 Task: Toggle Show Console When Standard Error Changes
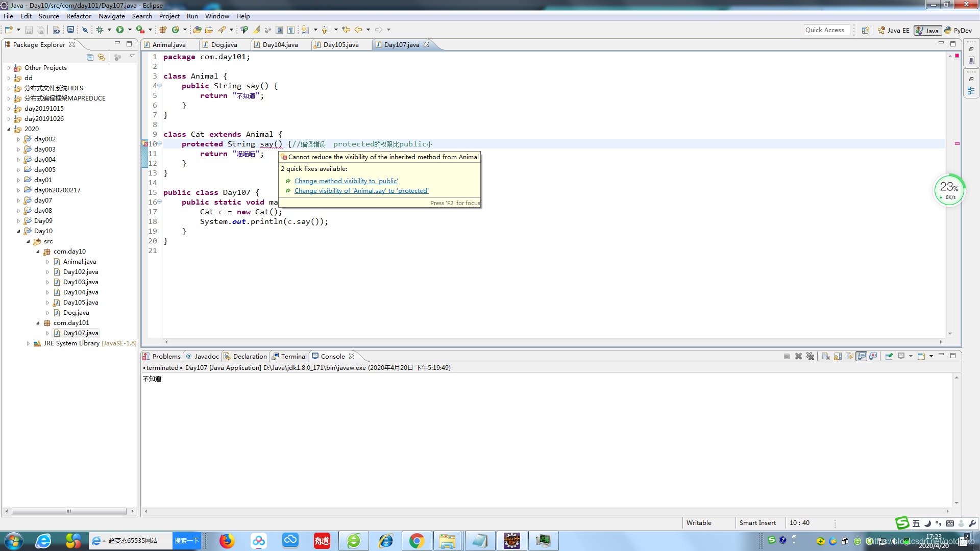coord(873,356)
